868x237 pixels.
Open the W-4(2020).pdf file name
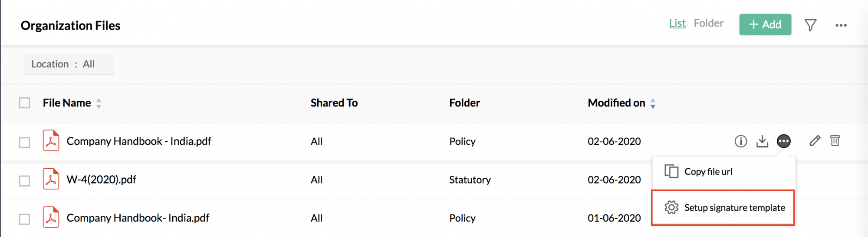[x=101, y=180]
